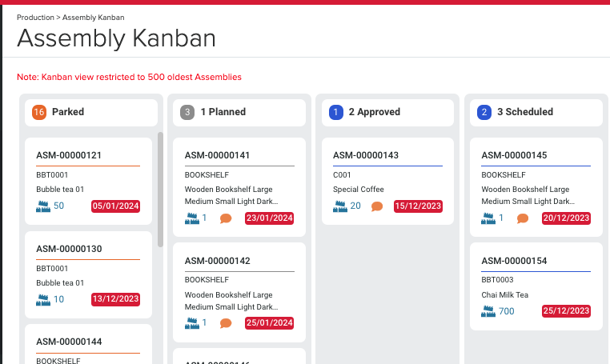Click the 05/01/2024 due date badge
Viewport: 610px width, 364px height.
click(x=116, y=206)
